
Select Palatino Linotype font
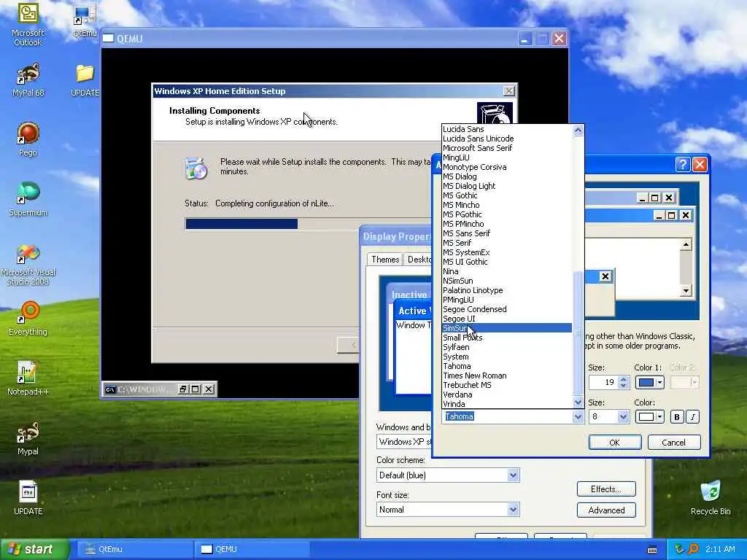click(x=507, y=290)
